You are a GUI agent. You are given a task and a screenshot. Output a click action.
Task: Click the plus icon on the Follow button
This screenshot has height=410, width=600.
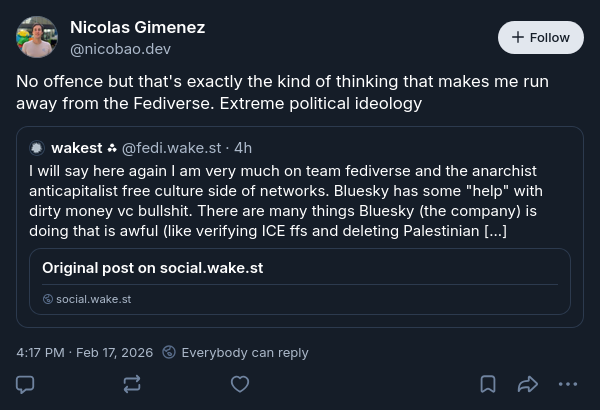[517, 37]
